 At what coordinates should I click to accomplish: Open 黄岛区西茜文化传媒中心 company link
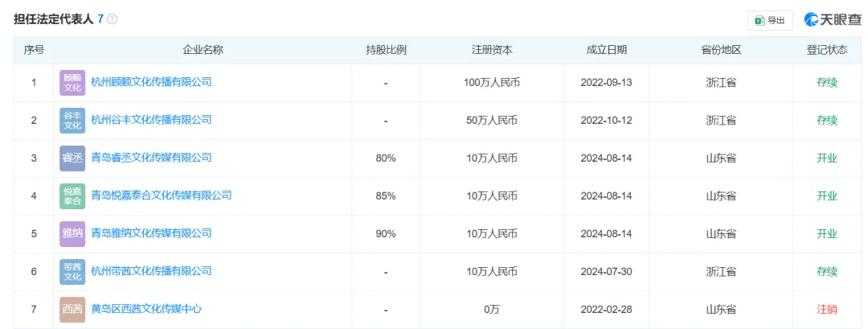coord(146,309)
